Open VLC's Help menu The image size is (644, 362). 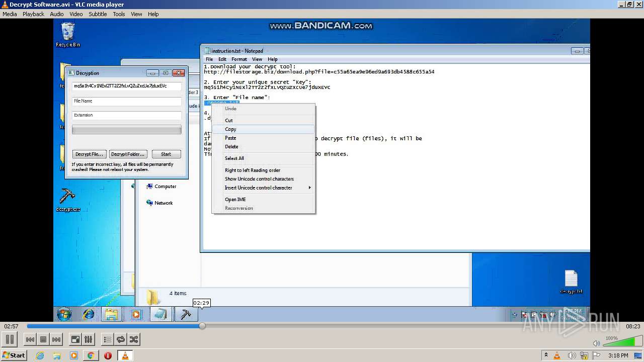[153, 14]
